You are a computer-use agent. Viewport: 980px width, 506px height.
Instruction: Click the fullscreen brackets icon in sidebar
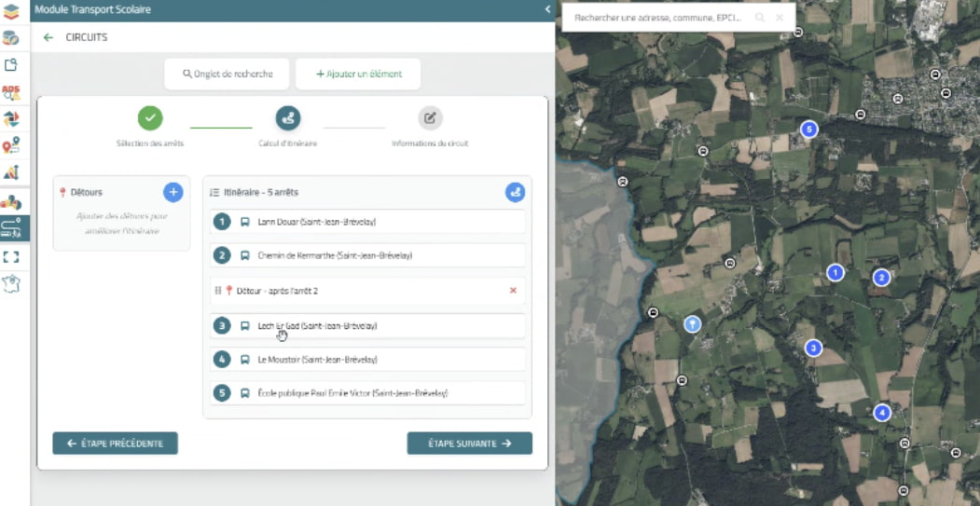[x=11, y=256]
